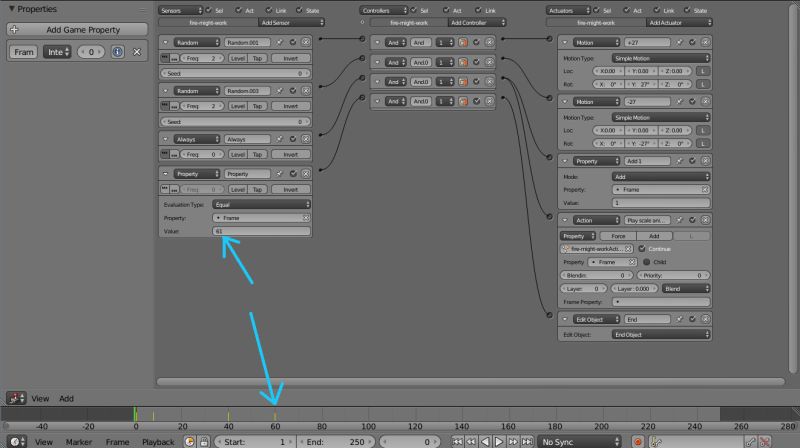Image resolution: width=800 pixels, height=448 pixels.
Task: Open the Property actuator Mode dropdown
Action: (661, 177)
